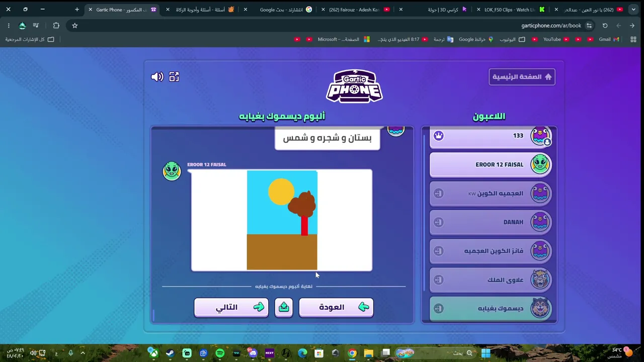Select player 133 in the players list
This screenshot has height=362, width=644.
click(491, 136)
